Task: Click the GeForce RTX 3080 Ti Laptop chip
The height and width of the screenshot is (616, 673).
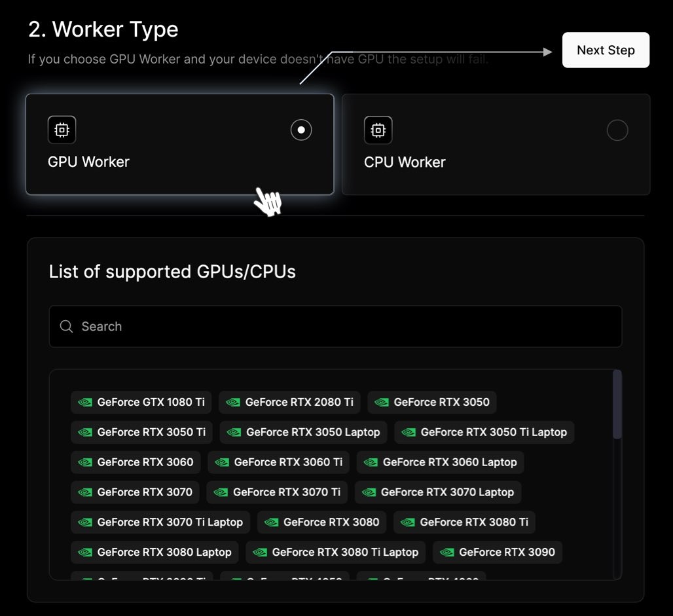Action: coord(336,553)
